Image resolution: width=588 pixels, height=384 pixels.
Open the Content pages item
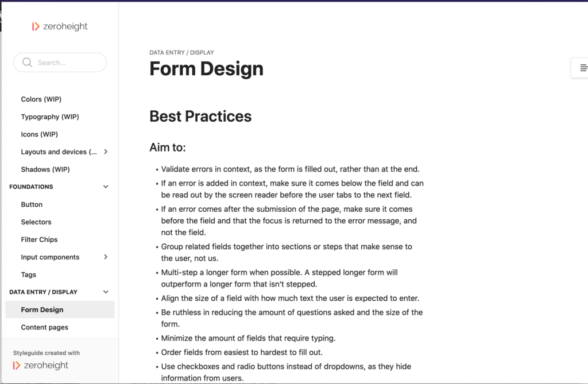pyautogui.click(x=45, y=327)
